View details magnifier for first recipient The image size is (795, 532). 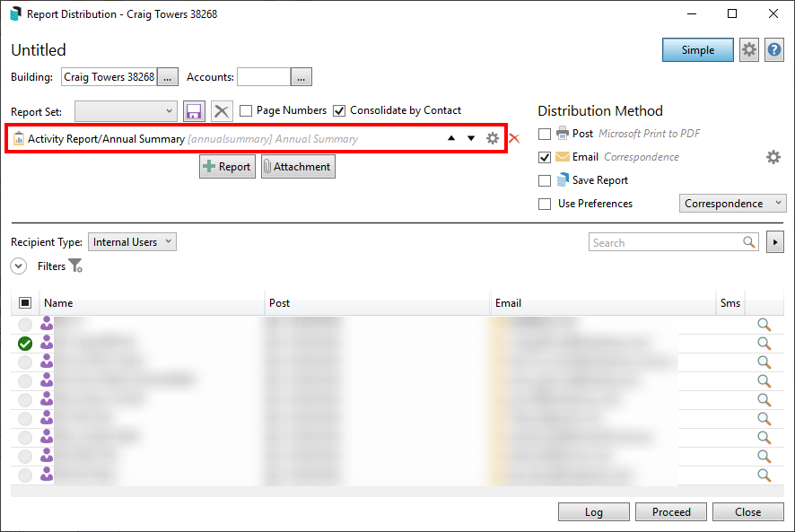(x=764, y=325)
